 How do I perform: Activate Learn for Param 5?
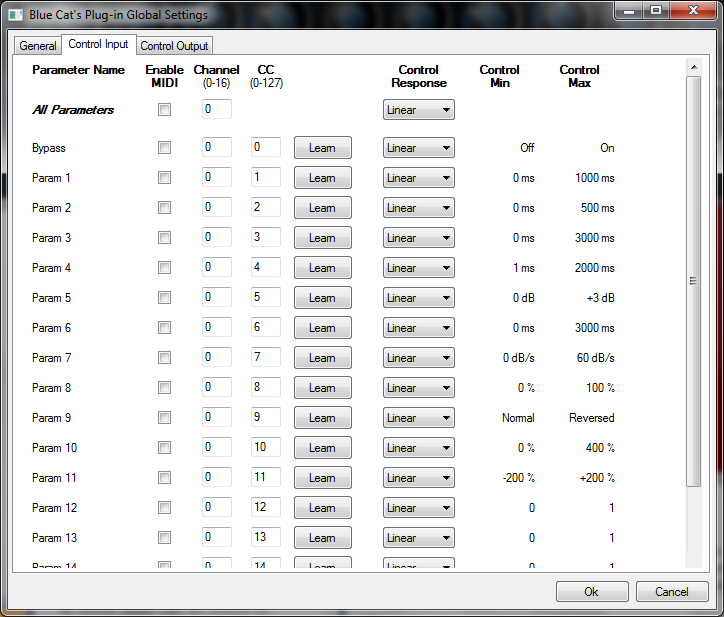[x=323, y=298]
